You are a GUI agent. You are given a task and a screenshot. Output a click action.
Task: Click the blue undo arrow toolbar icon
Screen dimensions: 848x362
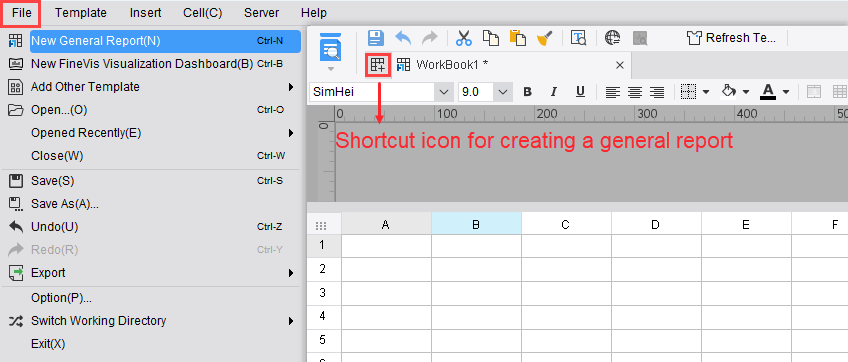[x=403, y=38]
